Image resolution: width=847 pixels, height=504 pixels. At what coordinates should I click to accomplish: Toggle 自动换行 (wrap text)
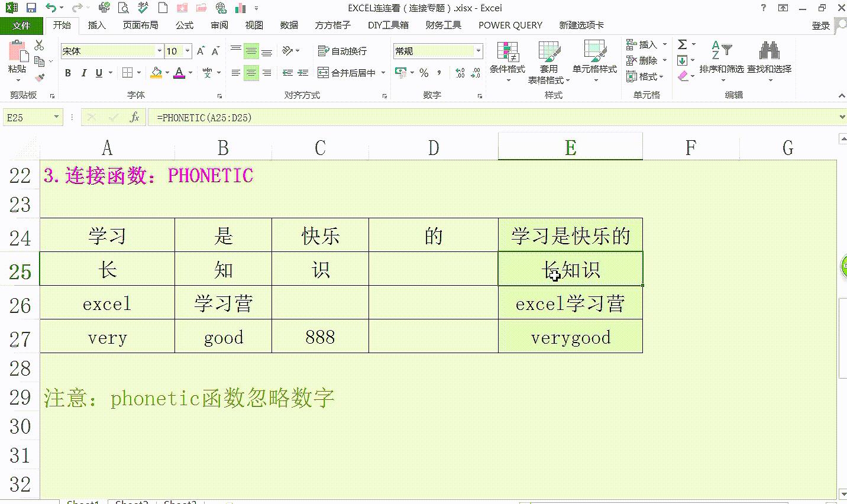343,51
